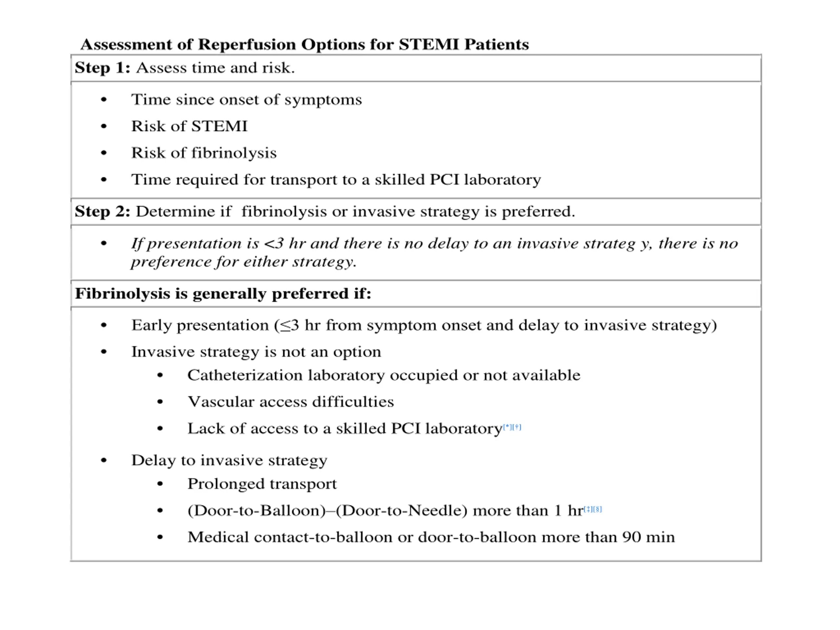Click the 'Risk of fibrinolysis' bullet text
840x630 pixels.
pyautogui.click(x=204, y=153)
